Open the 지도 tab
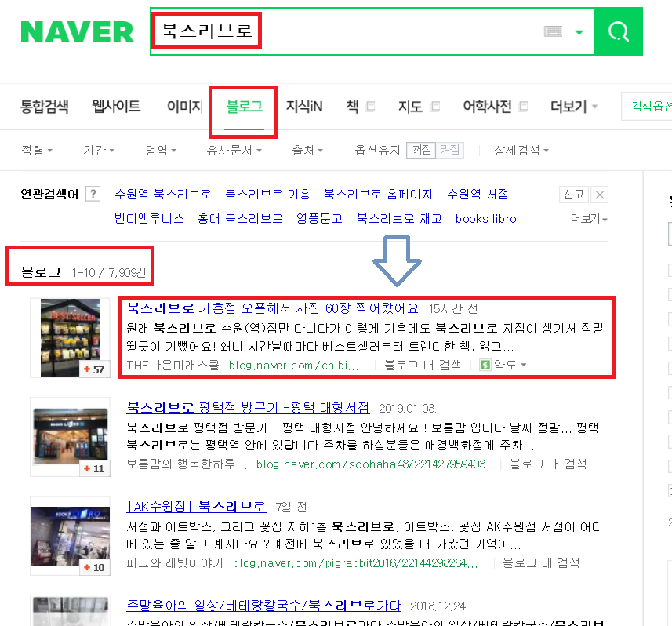Image resolution: width=672 pixels, height=626 pixels. pyautogui.click(x=410, y=107)
